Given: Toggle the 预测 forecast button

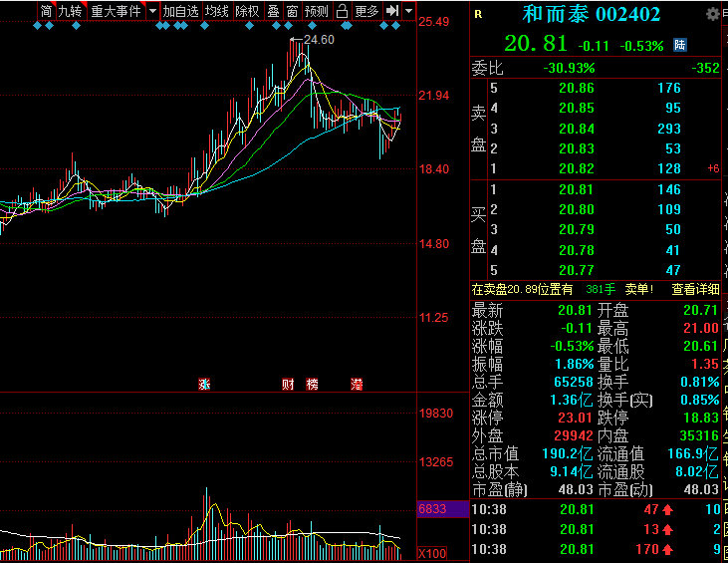Looking at the screenshot, I should pyautogui.click(x=317, y=11).
